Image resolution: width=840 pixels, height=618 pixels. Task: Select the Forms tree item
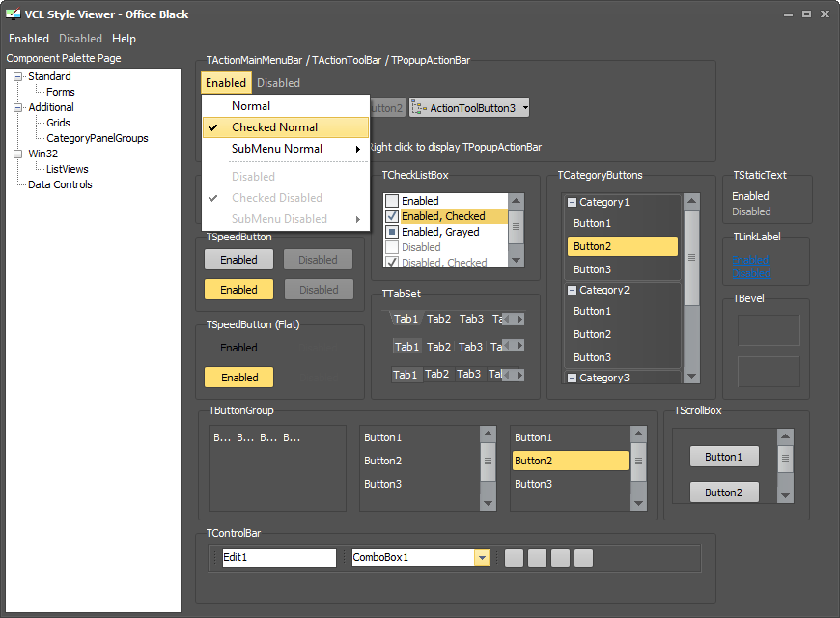[61, 92]
